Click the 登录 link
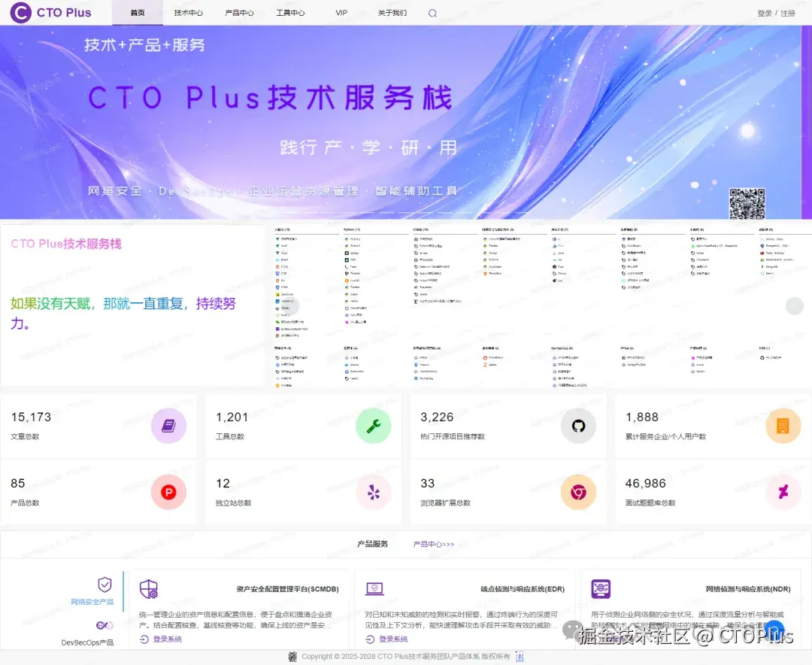 [765, 13]
